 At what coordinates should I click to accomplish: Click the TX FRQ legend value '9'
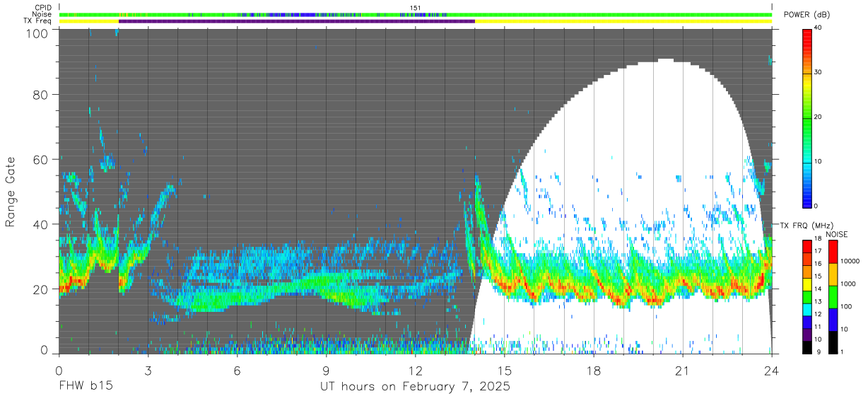coord(818,351)
